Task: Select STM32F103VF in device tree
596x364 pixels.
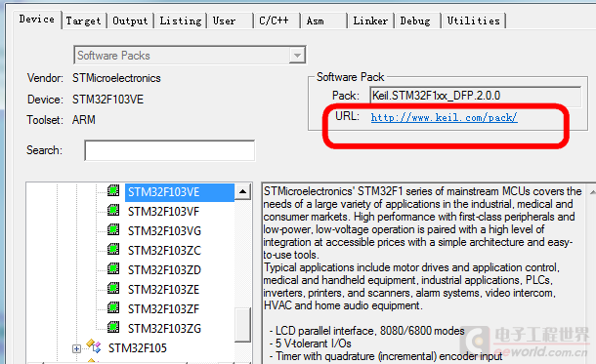Action: [x=163, y=212]
